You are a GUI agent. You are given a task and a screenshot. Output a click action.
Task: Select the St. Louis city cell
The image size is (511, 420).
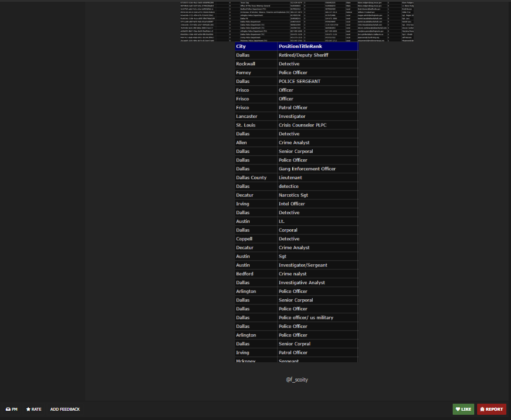[246, 125]
